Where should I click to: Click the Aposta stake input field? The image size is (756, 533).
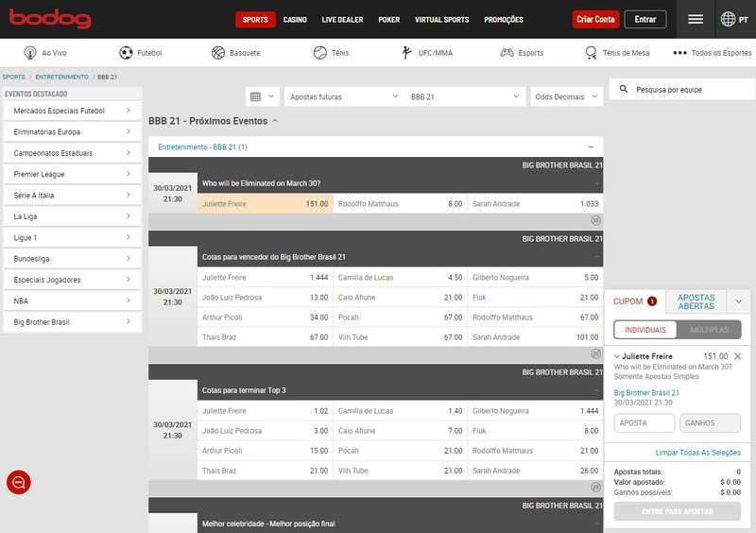[644, 423]
